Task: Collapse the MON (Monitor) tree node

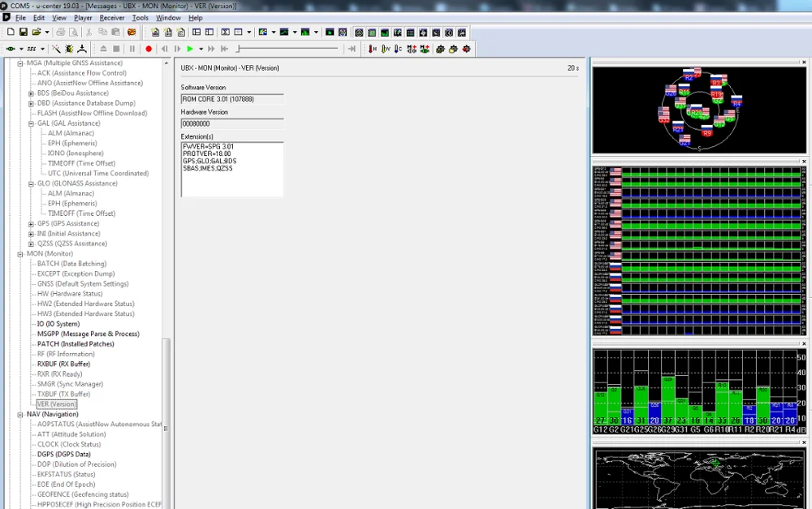Action: tap(21, 254)
